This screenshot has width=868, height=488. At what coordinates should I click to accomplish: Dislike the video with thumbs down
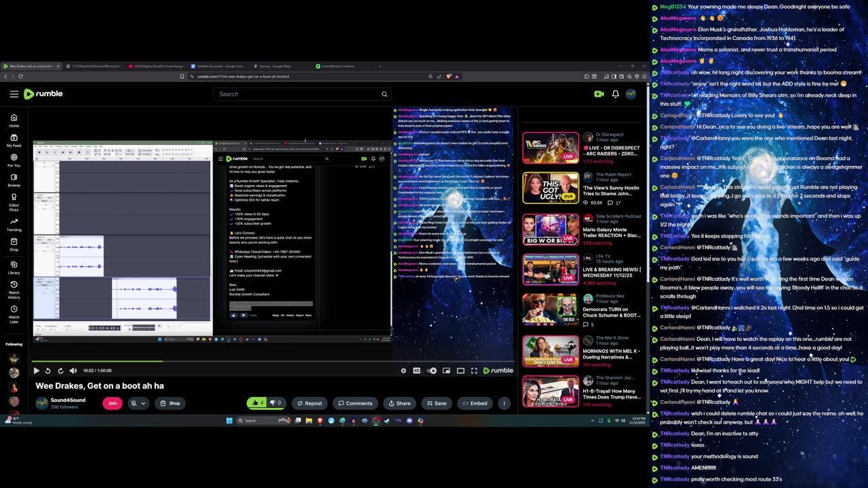[276, 403]
